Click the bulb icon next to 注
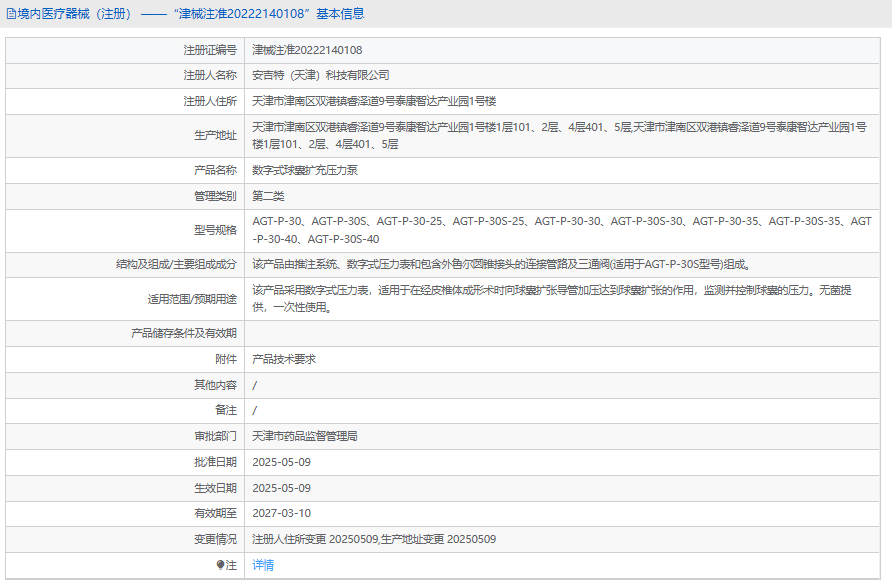Image resolution: width=892 pixels, height=587 pixels. (221, 565)
